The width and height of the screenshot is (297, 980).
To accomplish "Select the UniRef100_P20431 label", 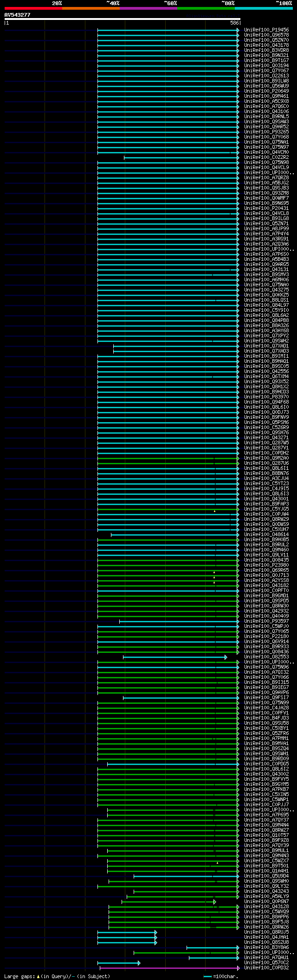I will (x=266, y=208).
